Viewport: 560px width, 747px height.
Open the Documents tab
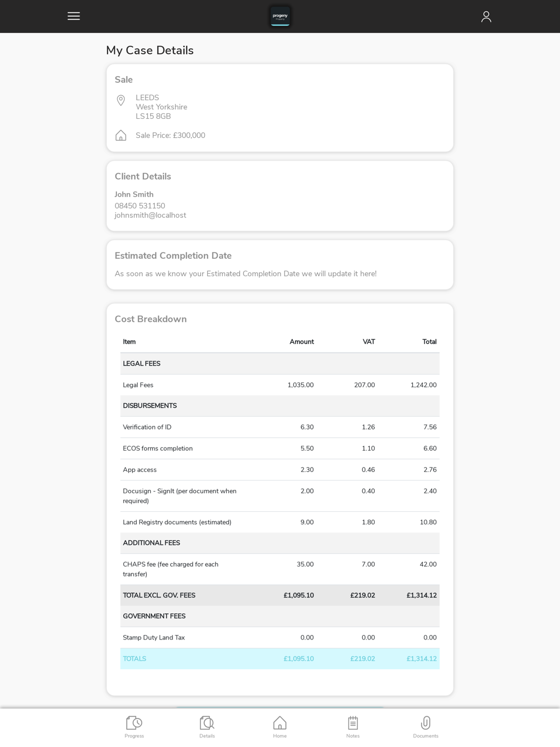tap(426, 727)
